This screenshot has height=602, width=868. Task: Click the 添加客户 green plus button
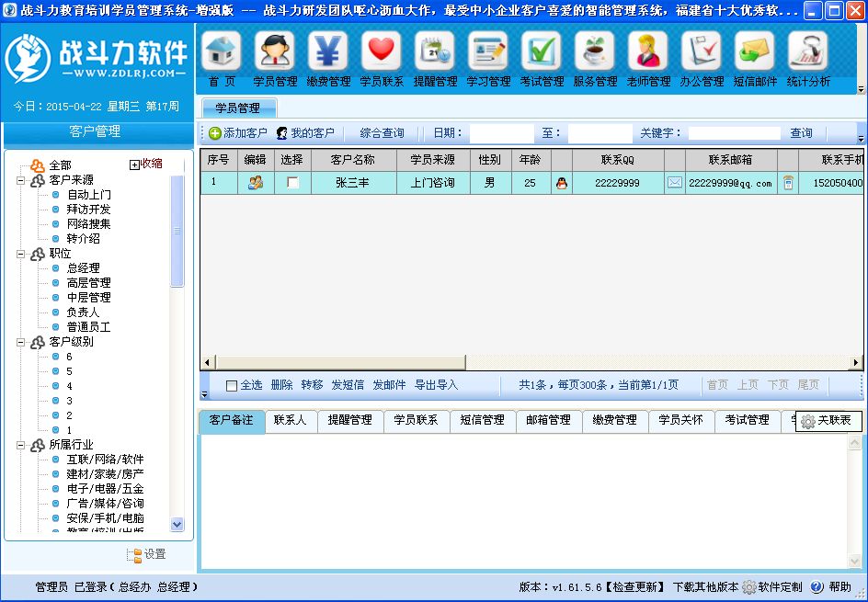238,133
